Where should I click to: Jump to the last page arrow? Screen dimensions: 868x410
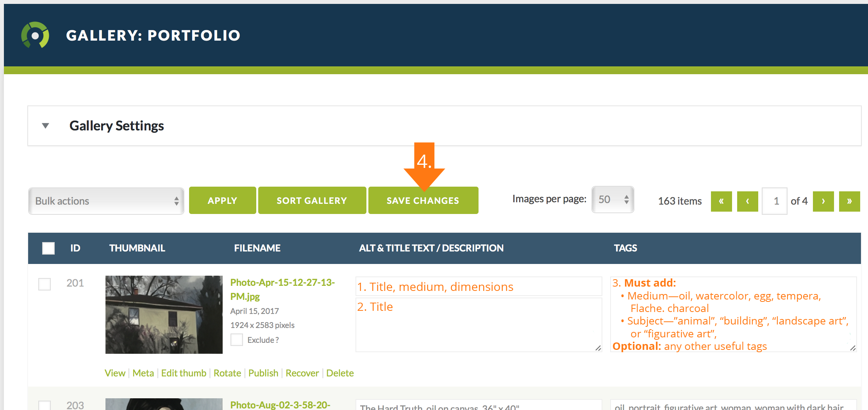(849, 201)
